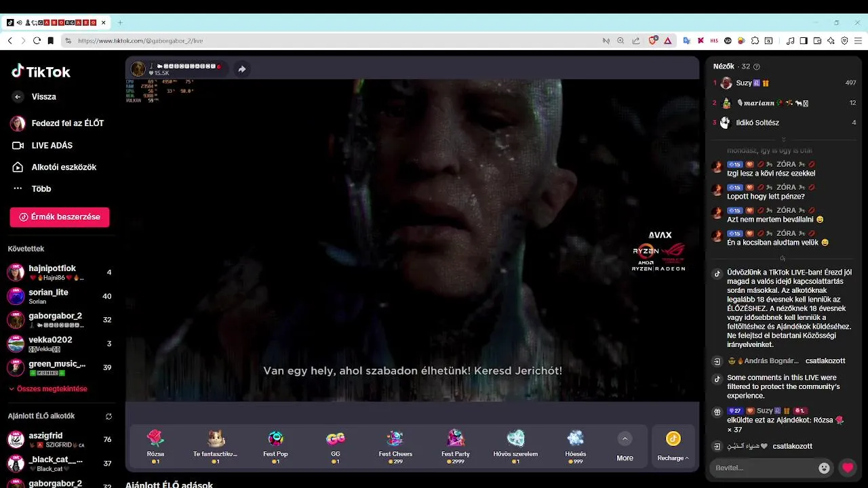Open Leo AI sparkle icon
The image size is (868, 488).
click(831, 41)
